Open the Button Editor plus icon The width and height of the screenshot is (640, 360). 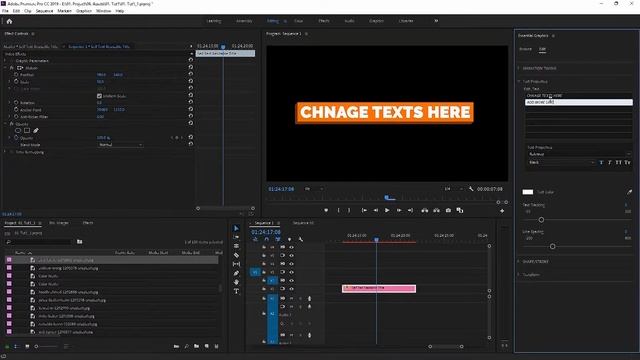[x=502, y=211]
